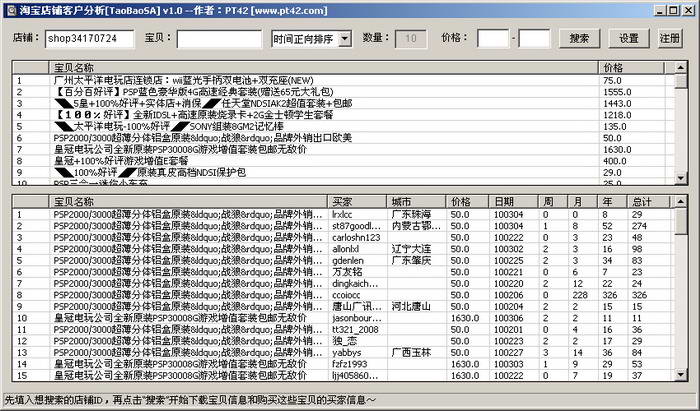The image size is (700, 411).
Task: Sort lower table by 日期 column header
Action: coord(513,202)
